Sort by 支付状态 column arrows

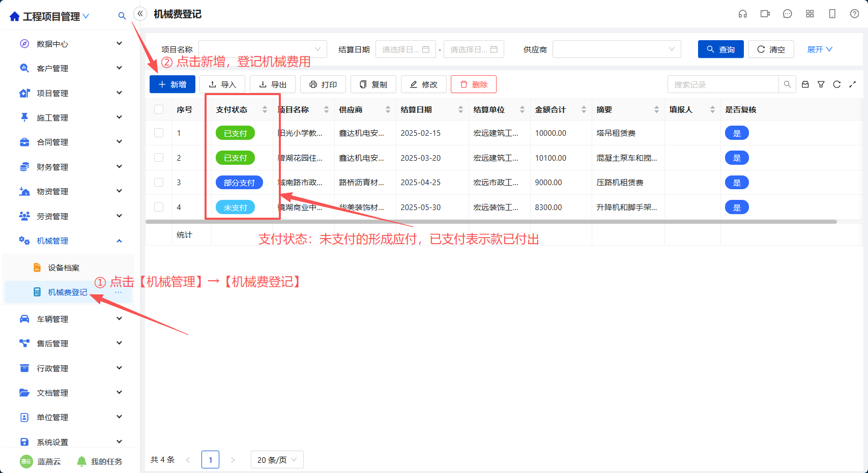coord(265,109)
